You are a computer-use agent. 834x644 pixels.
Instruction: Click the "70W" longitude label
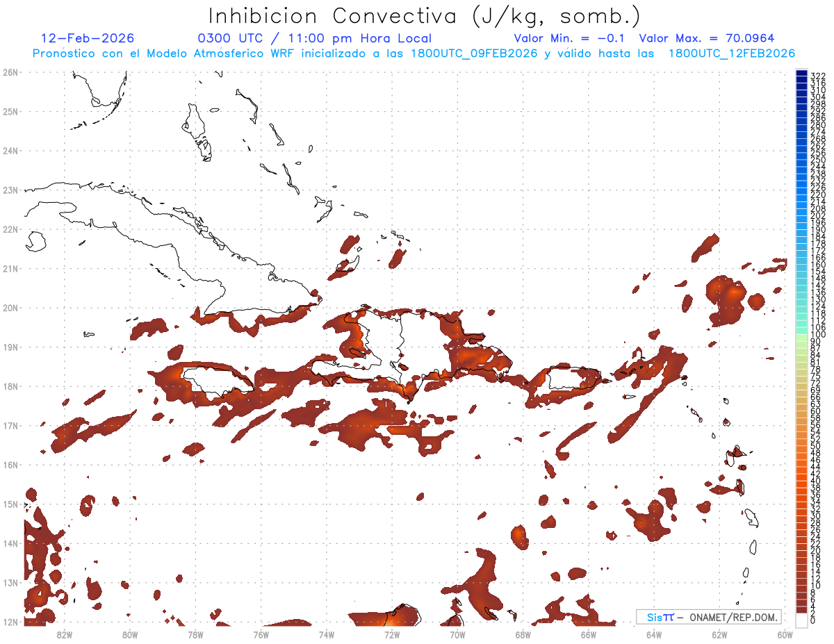(x=457, y=634)
